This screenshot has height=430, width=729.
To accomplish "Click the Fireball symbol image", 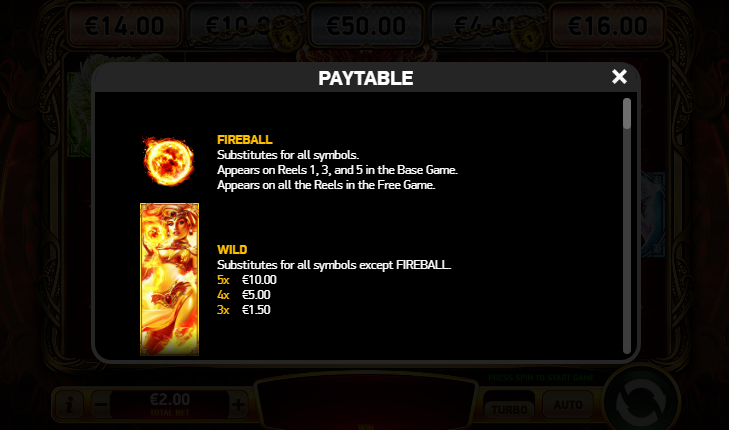I will tap(168, 161).
